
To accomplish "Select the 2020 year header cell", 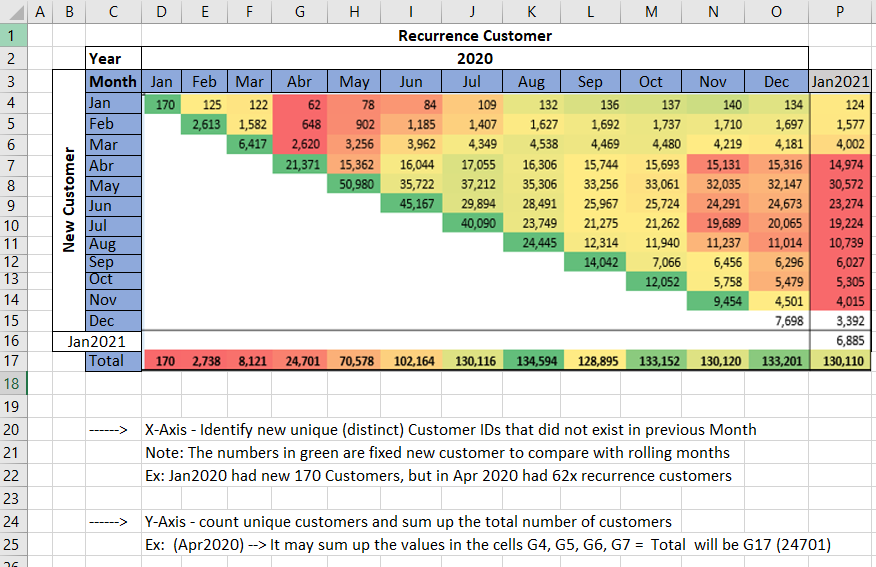I will pos(475,59).
